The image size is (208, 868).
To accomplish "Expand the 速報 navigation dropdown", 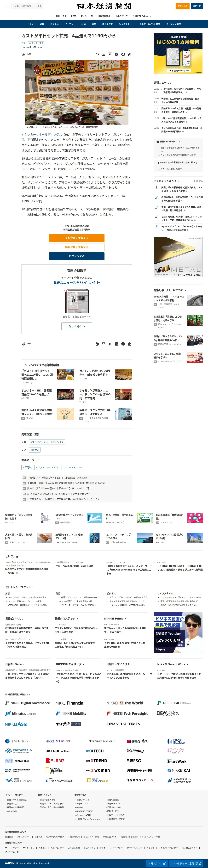I will [x=43, y=24].
